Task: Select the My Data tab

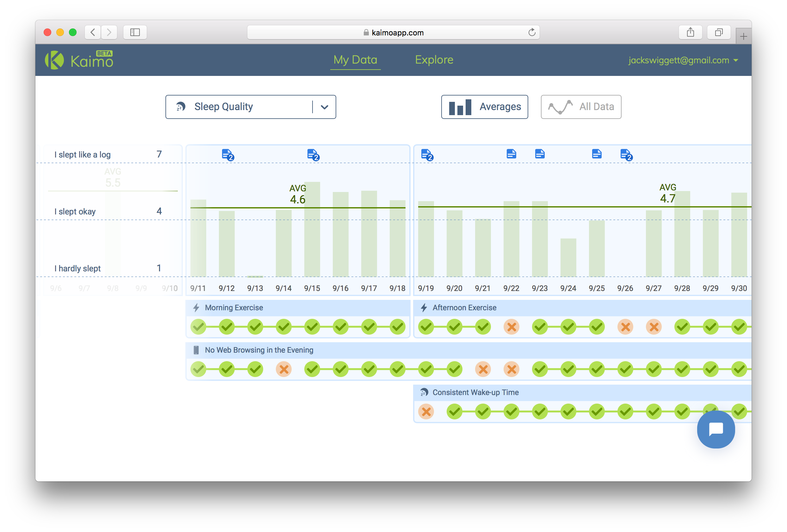Action: (x=355, y=60)
